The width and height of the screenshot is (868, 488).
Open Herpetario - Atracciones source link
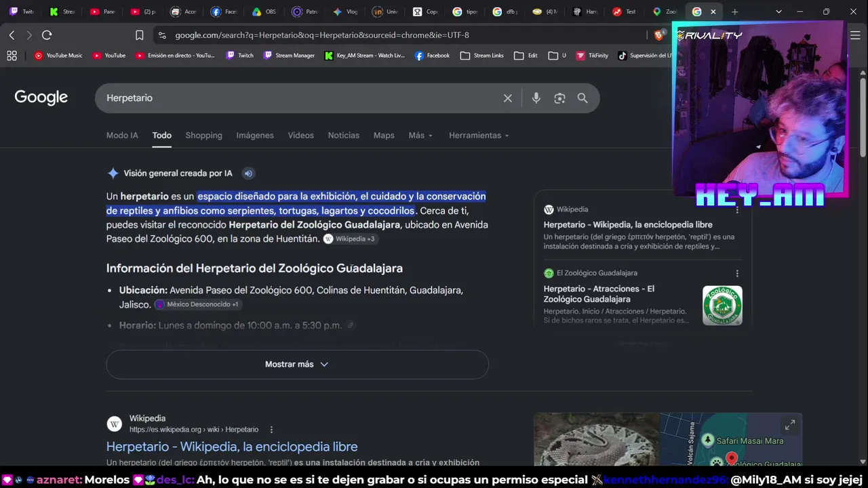click(x=599, y=293)
